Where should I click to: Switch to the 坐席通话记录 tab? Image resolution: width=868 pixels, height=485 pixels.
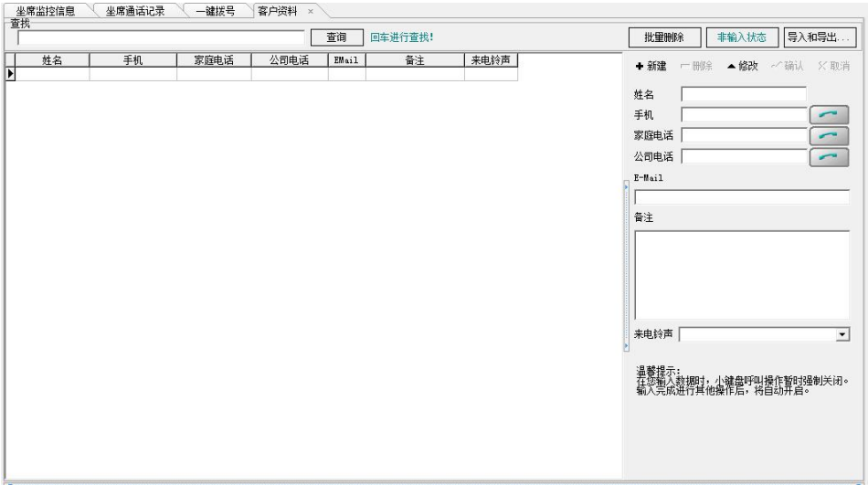134,11
